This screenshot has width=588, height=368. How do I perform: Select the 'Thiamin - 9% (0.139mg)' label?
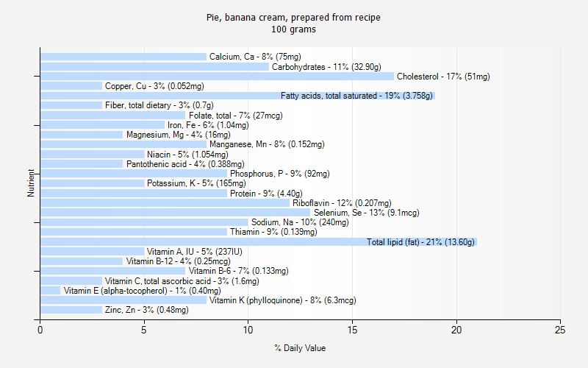click(x=273, y=232)
